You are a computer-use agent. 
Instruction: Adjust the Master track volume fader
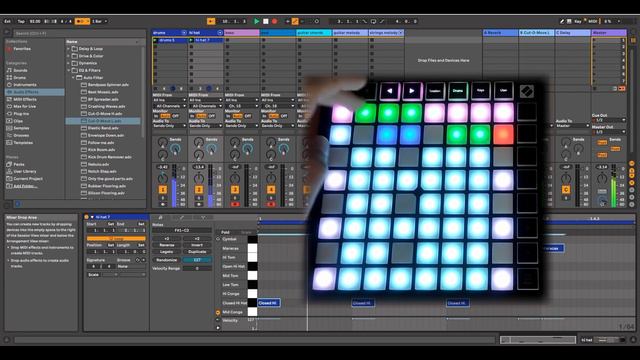point(614,186)
